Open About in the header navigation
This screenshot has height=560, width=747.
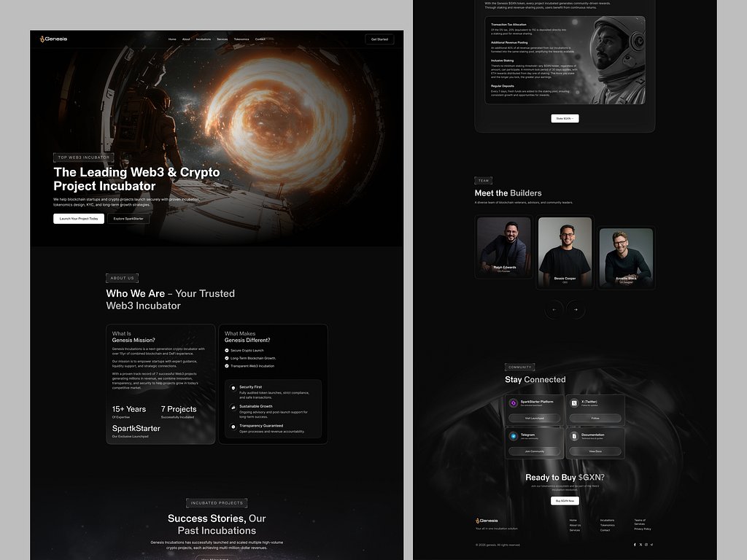pyautogui.click(x=186, y=39)
